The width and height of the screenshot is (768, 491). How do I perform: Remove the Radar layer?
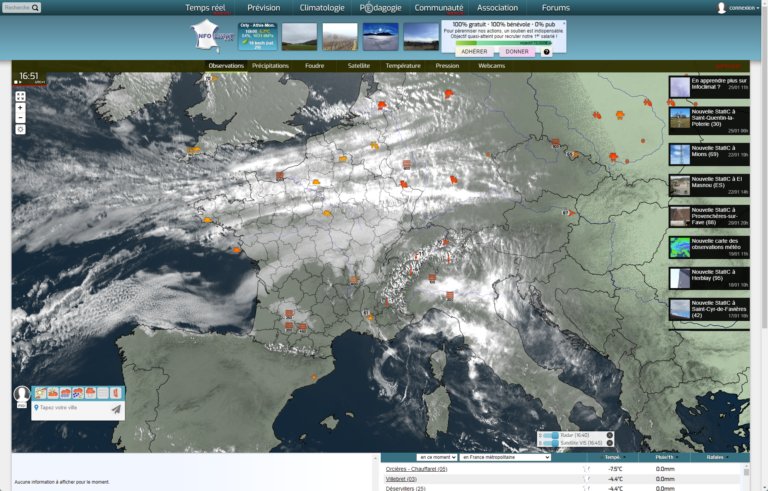click(610, 435)
